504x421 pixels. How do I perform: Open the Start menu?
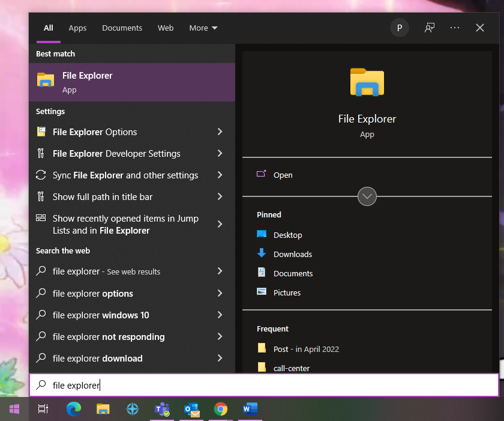tap(14, 409)
